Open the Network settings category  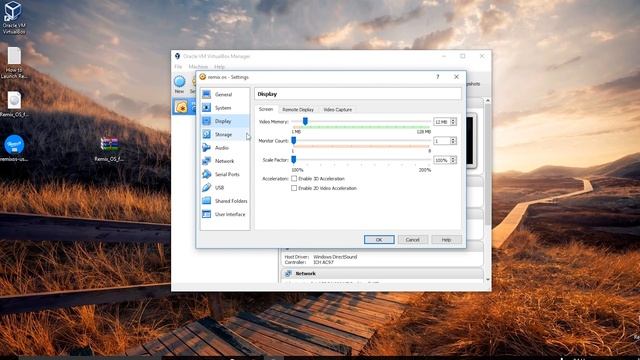(225, 161)
